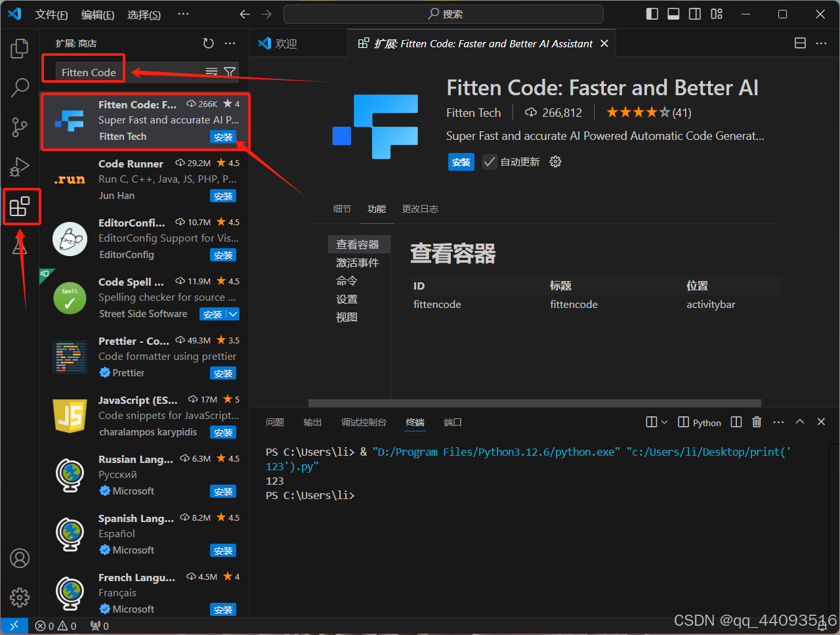840x635 pixels.
Task: Switch to the 更改日志 tab
Action: pos(420,209)
